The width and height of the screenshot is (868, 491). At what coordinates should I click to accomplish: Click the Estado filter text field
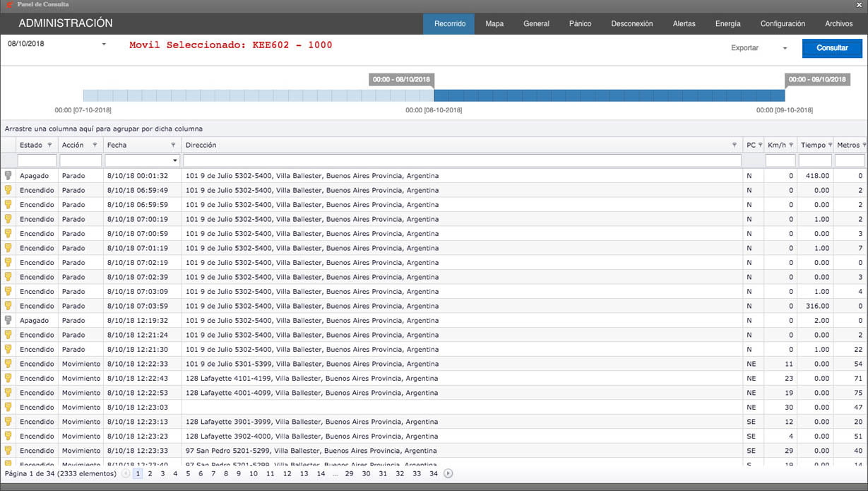(37, 160)
